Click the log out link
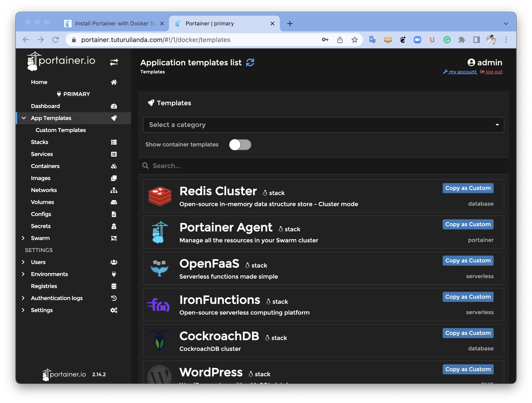The height and width of the screenshot is (403, 532). click(x=491, y=72)
